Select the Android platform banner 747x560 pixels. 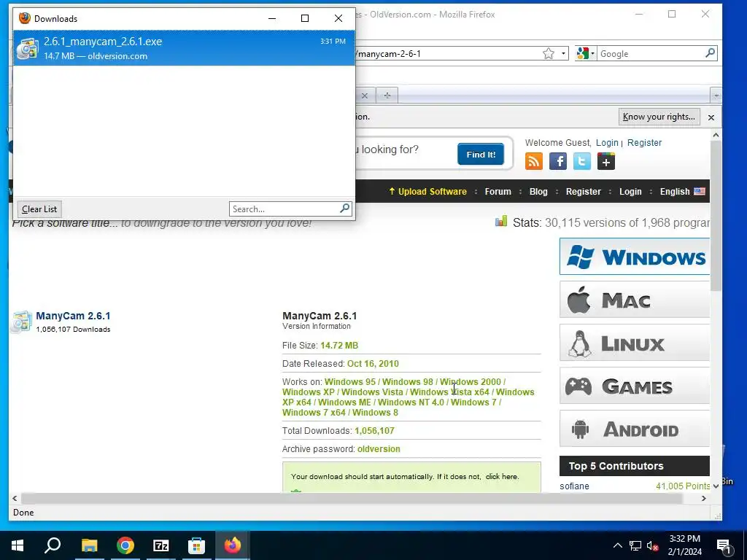635,429
